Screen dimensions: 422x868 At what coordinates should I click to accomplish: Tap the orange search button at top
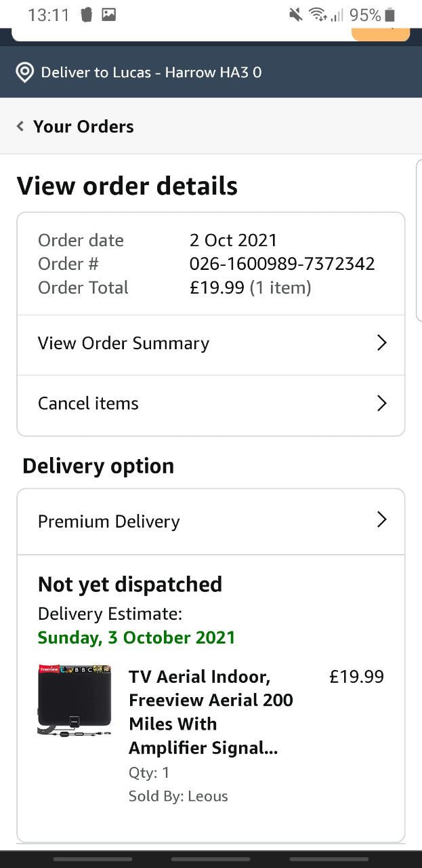point(381,33)
